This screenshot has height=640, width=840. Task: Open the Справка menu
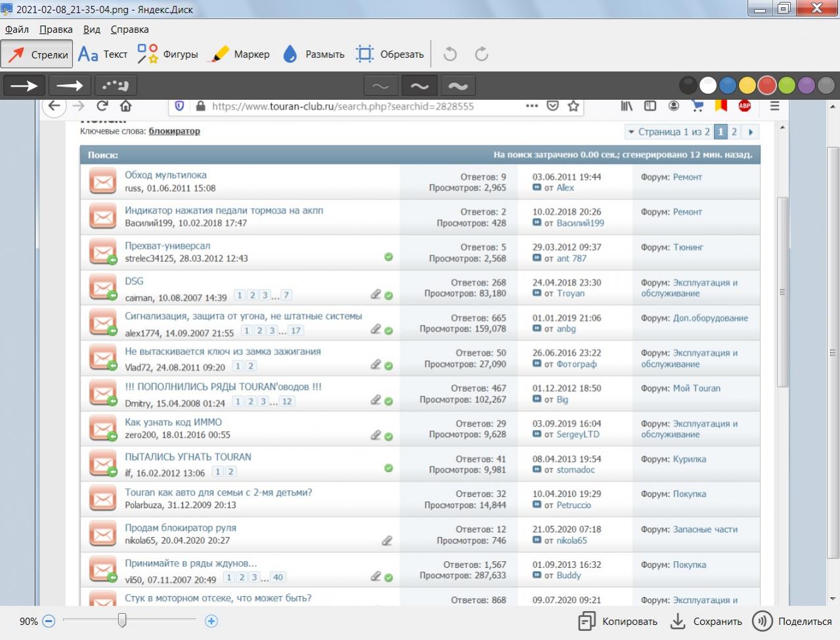click(129, 30)
